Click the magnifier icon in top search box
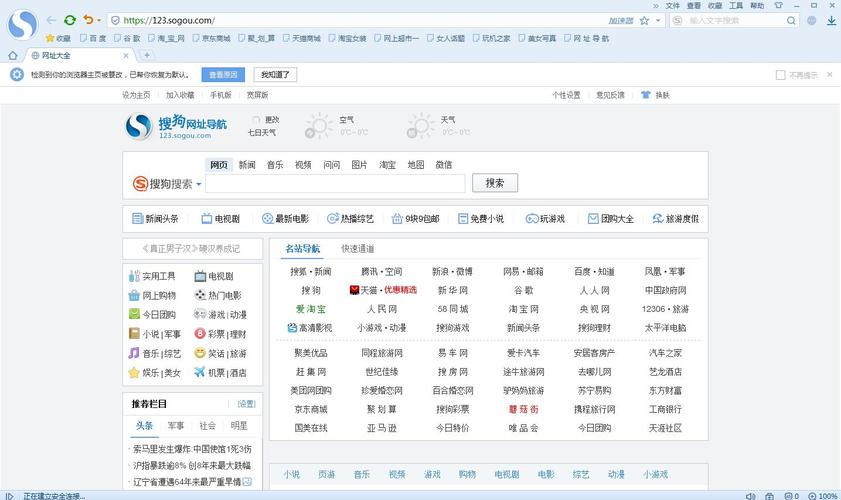This screenshot has height=500, width=841. click(x=791, y=20)
